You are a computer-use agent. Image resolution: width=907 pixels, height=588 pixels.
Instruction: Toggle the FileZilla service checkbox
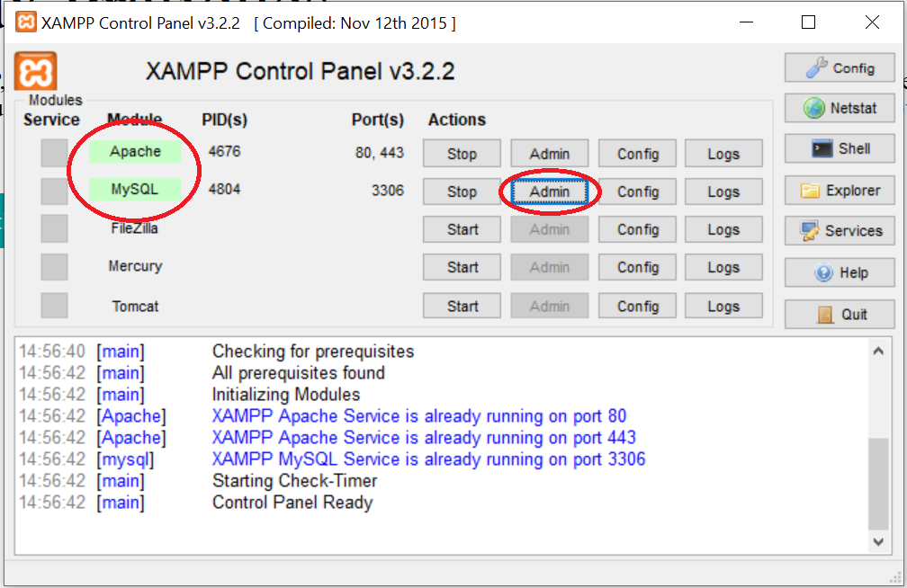tap(54, 229)
